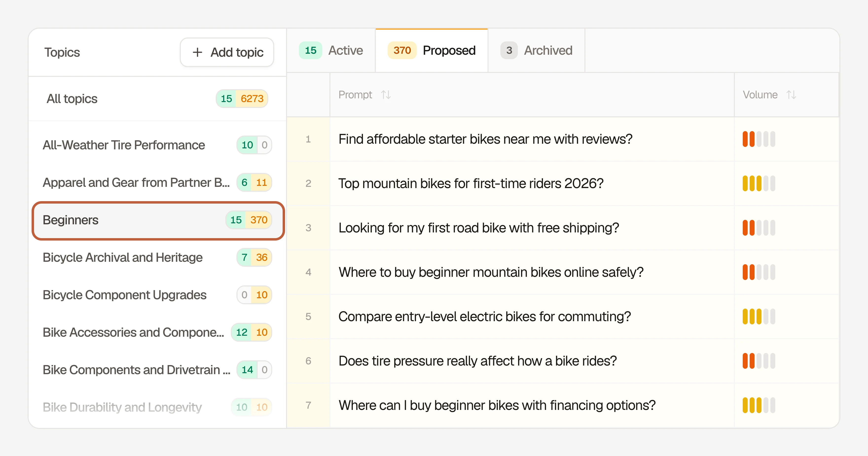Click the Add topic button
This screenshot has width=868, height=456.
coord(227,52)
